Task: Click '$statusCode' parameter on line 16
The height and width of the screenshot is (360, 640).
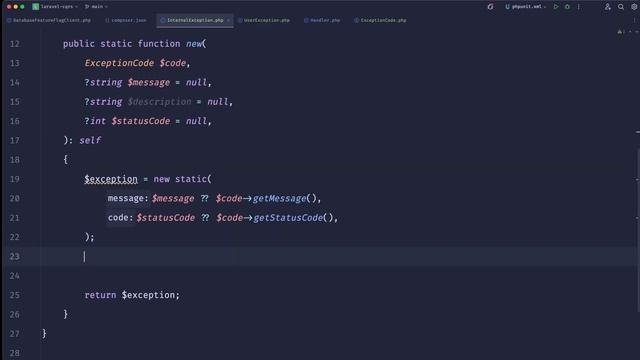Action: coord(141,121)
